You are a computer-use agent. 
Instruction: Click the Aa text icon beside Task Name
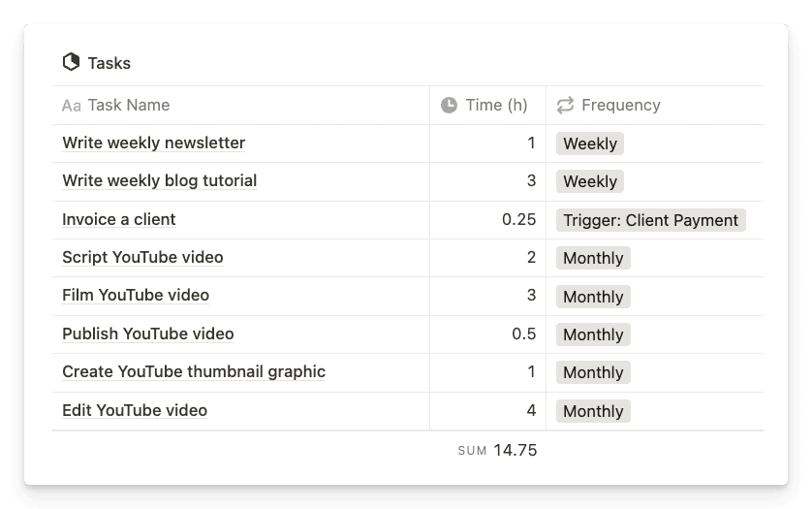pos(72,106)
